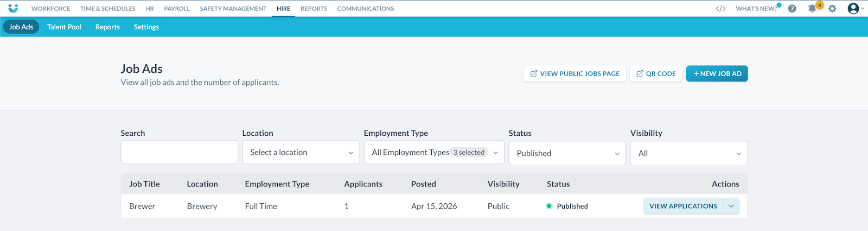
Task: Open the settings gear icon
Action: (x=832, y=9)
